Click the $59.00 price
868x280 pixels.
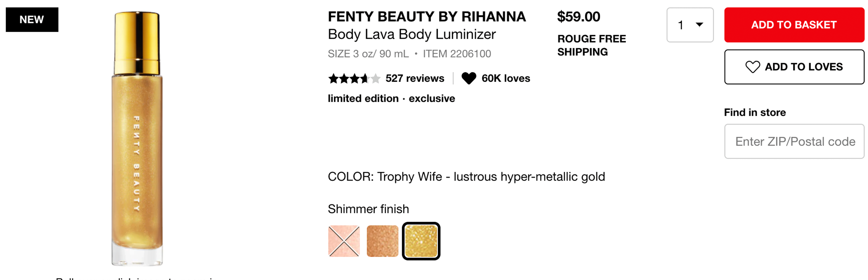(578, 16)
